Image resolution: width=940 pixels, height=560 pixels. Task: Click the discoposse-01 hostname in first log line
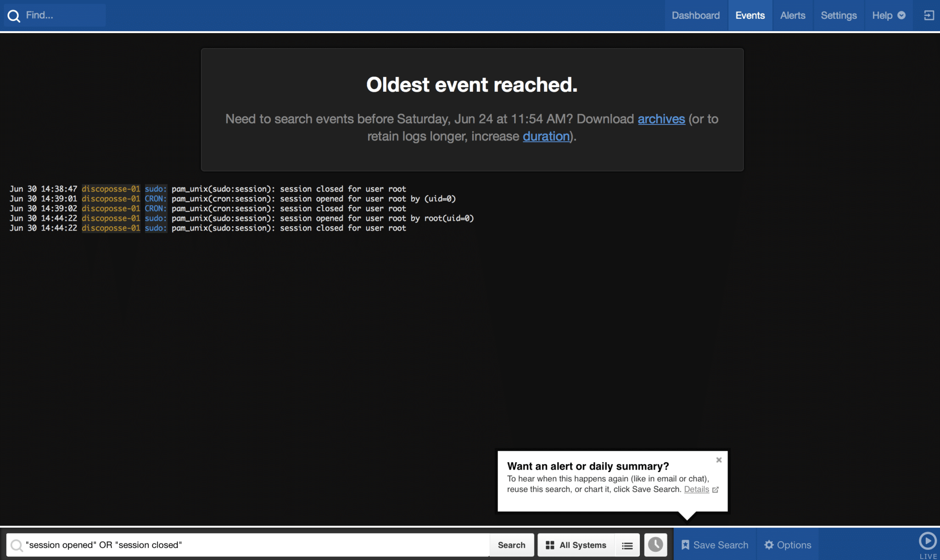111,189
